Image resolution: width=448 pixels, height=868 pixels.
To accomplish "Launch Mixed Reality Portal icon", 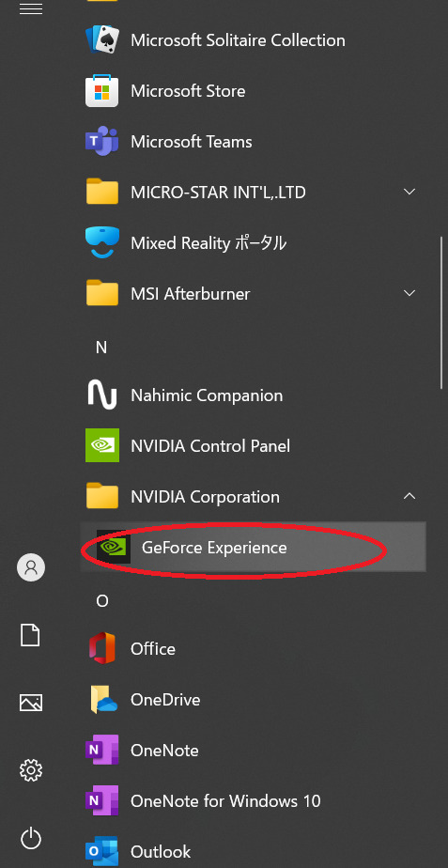I will click(x=101, y=242).
